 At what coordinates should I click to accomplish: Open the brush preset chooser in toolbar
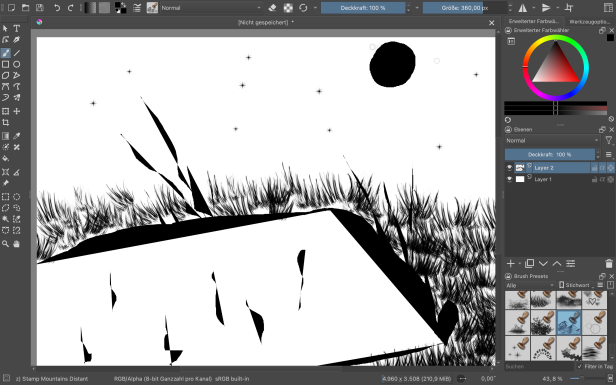click(x=152, y=7)
